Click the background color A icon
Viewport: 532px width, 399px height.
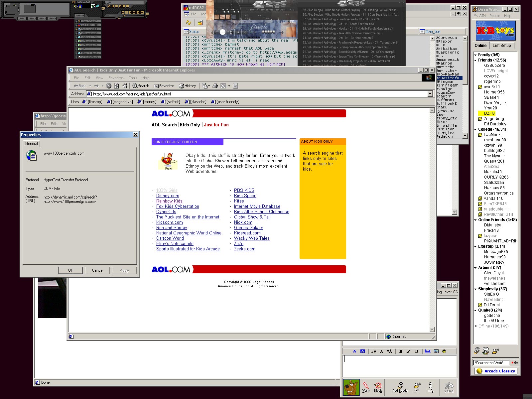(x=362, y=351)
